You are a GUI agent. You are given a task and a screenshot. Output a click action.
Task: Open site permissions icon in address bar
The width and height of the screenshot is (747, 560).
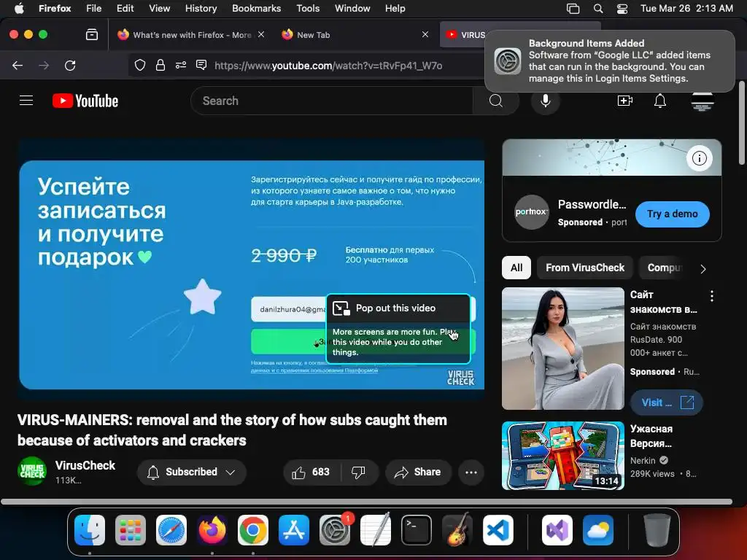coord(181,65)
